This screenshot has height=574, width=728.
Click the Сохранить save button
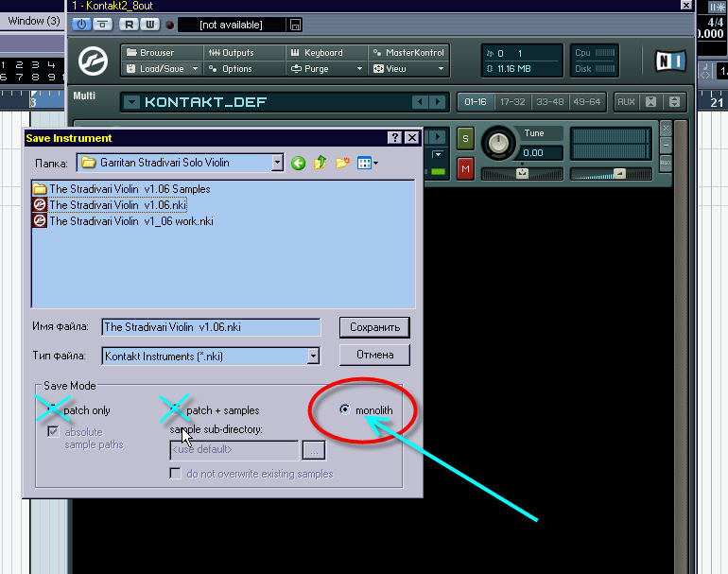(x=374, y=327)
